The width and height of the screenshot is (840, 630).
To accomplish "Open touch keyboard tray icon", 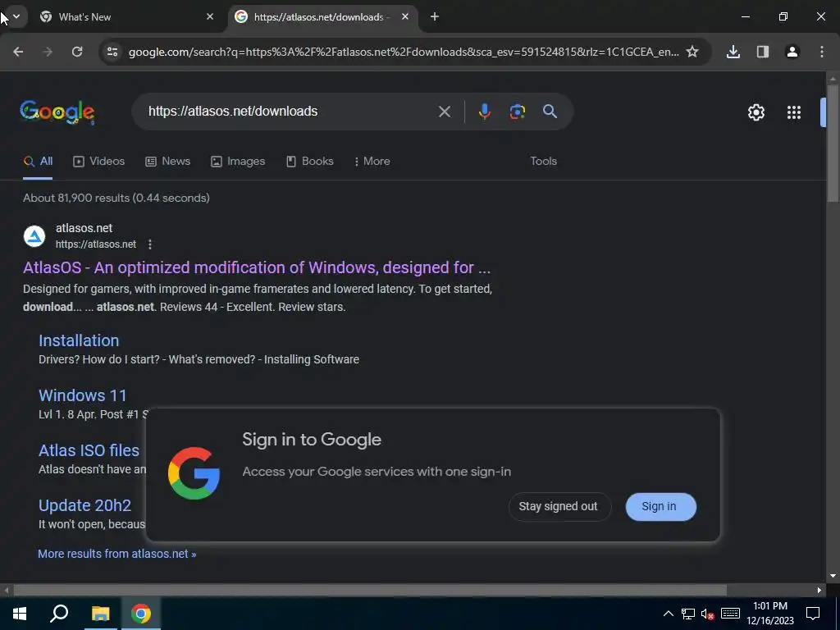I will click(730, 614).
